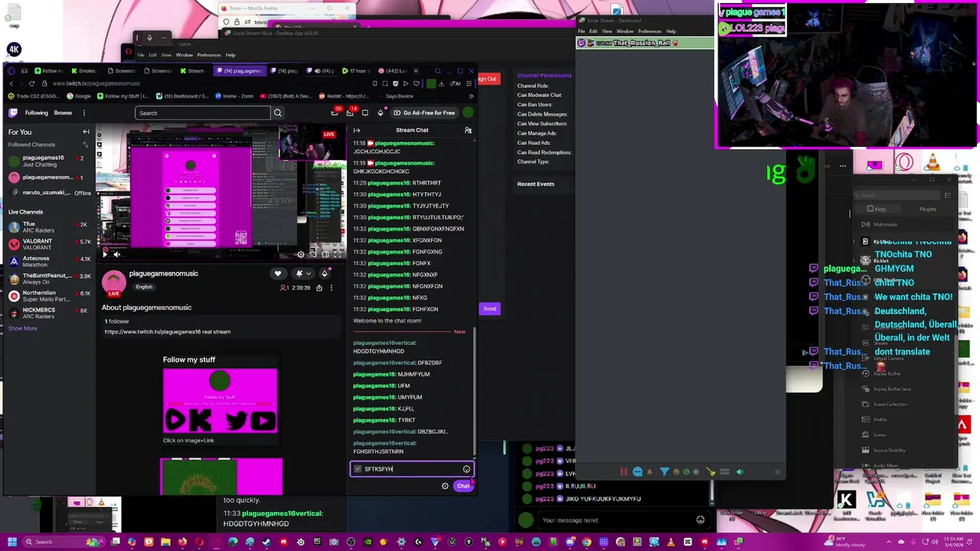Open the chat community users icon

(x=468, y=130)
